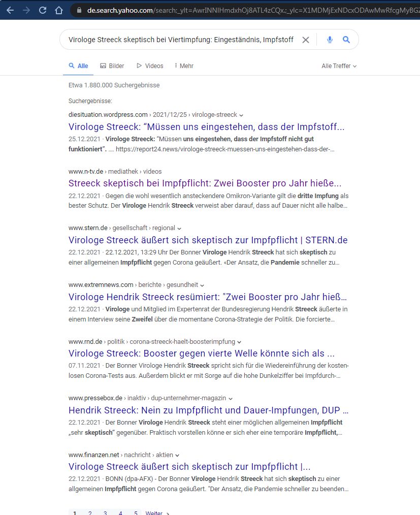Open the pressebox Hendrik Streeck result
This screenshot has width=420, height=515.
208,410
